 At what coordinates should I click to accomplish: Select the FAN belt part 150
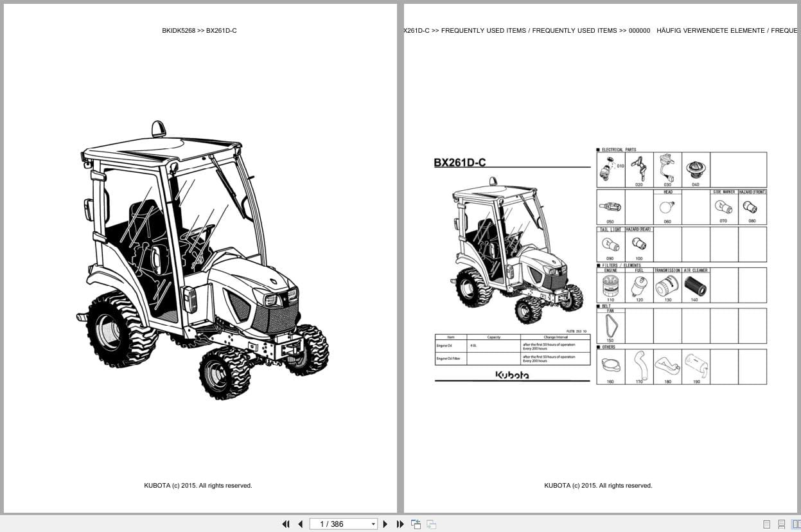[x=610, y=326]
